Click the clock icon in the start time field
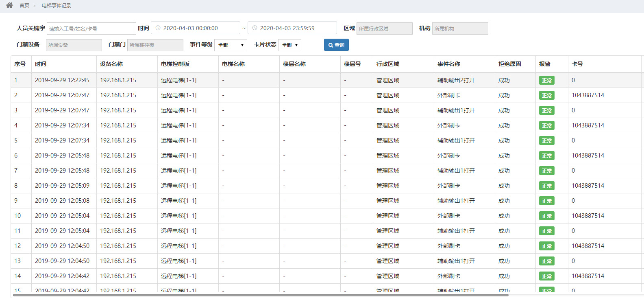This screenshot has width=644, height=298. pos(158,28)
